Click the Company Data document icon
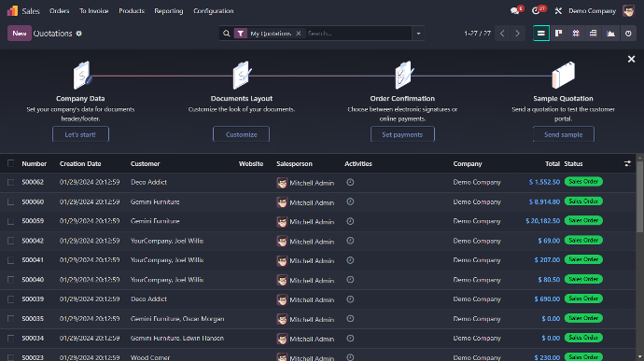This screenshot has height=361, width=644. coord(82,76)
